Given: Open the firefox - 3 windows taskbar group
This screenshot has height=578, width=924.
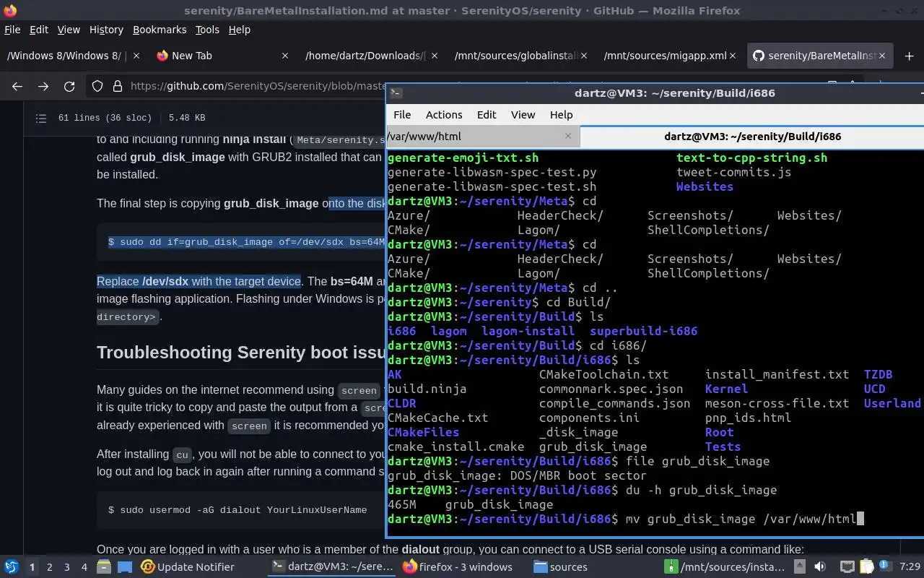Looking at the screenshot, I should [458, 567].
